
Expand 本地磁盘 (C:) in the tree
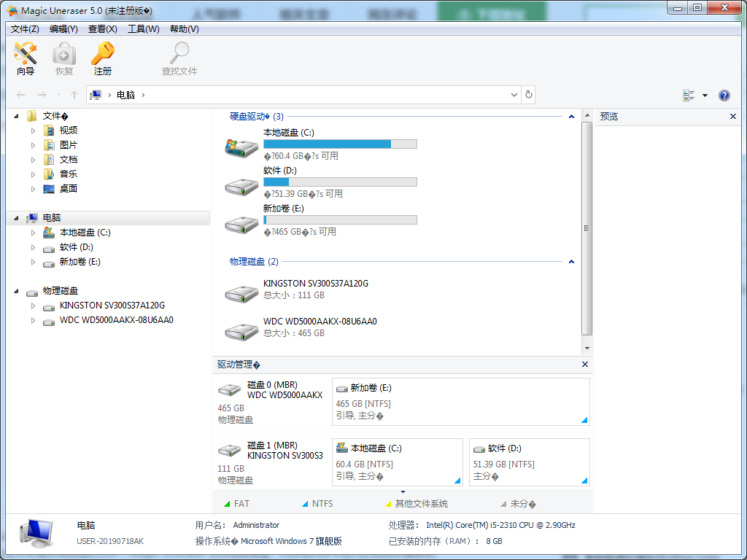pyautogui.click(x=33, y=233)
